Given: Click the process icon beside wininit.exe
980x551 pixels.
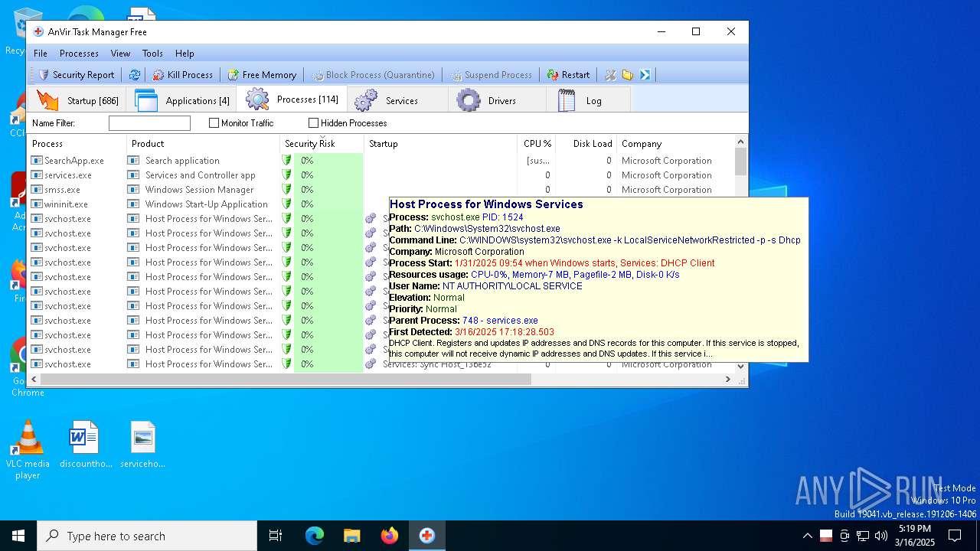Looking at the screenshot, I should tap(37, 204).
